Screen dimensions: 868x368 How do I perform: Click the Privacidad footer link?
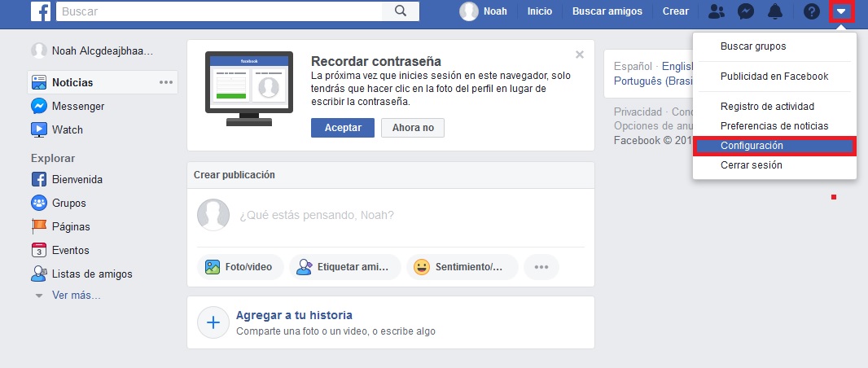pos(638,112)
